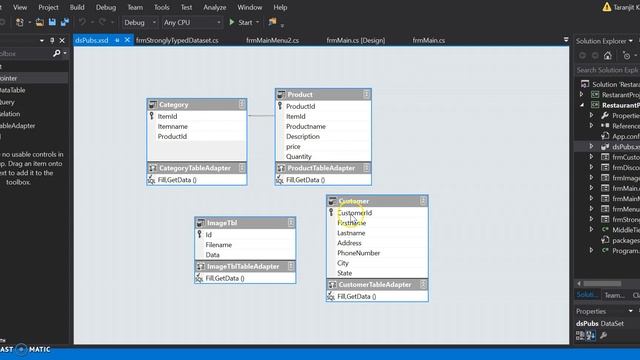This screenshot has width=640, height=360.
Task: Open the Any CPU platform dropdown
Action: (192, 22)
